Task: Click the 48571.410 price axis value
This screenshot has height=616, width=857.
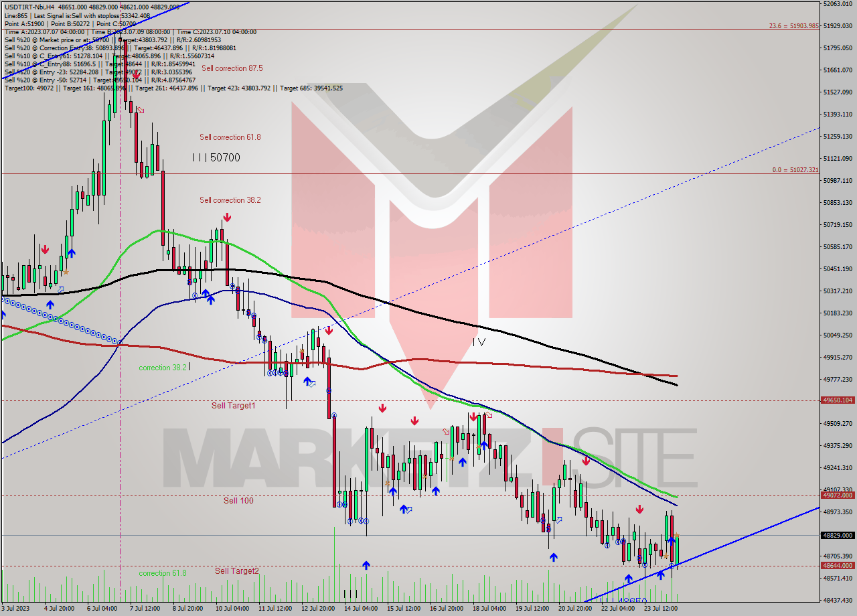Action: pyautogui.click(x=838, y=578)
